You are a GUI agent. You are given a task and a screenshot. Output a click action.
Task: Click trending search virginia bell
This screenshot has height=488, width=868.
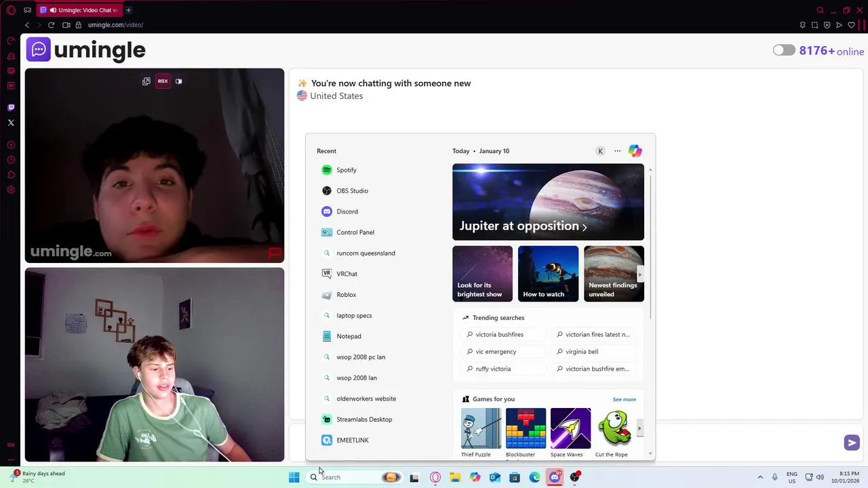coord(593,352)
